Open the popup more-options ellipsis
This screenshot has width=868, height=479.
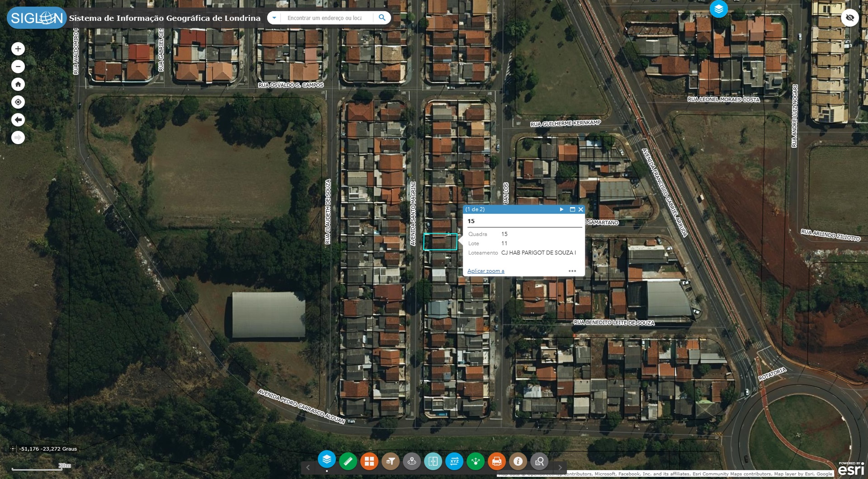click(572, 271)
